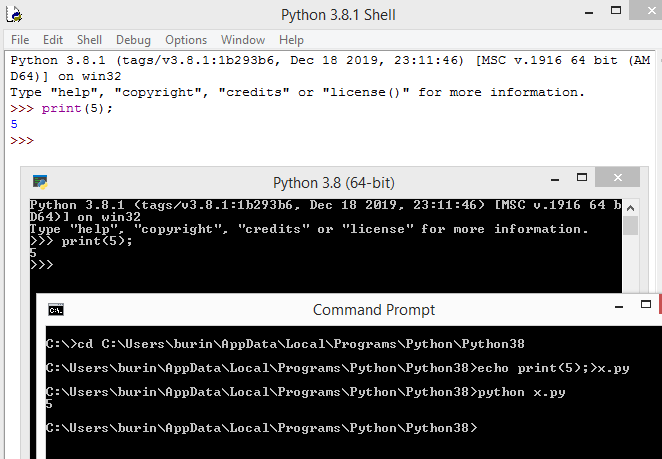662x459 pixels.
Task: Open the Options menu
Action: pyautogui.click(x=186, y=40)
